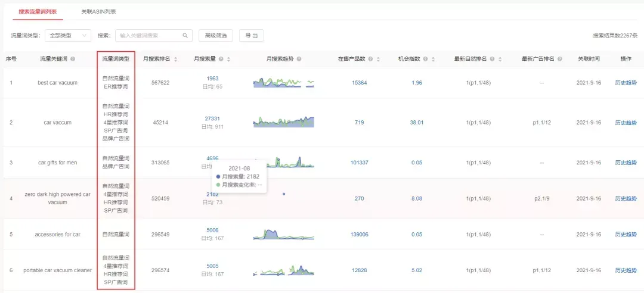Click 搜索结果数2267条 result count text

[615, 36]
